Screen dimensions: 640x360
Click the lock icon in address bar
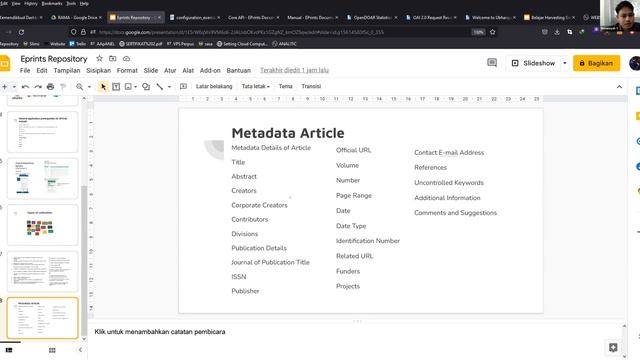pos(83,32)
